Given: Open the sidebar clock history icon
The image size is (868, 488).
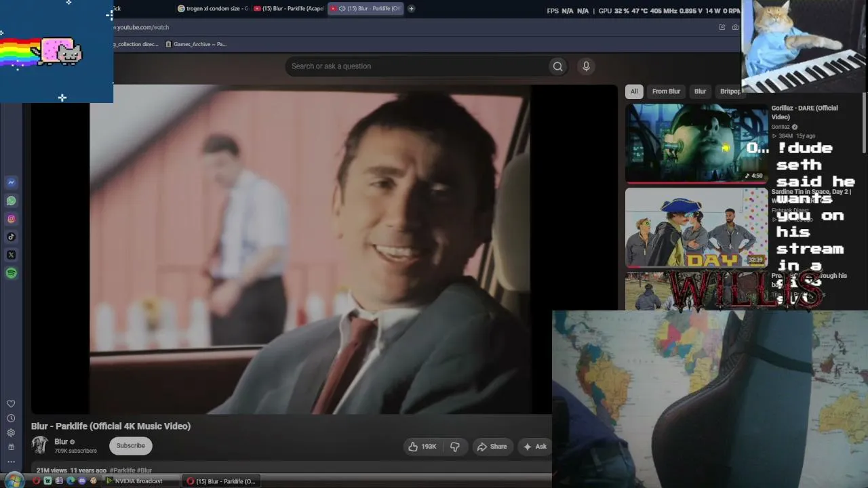Looking at the screenshot, I should tap(11, 418).
